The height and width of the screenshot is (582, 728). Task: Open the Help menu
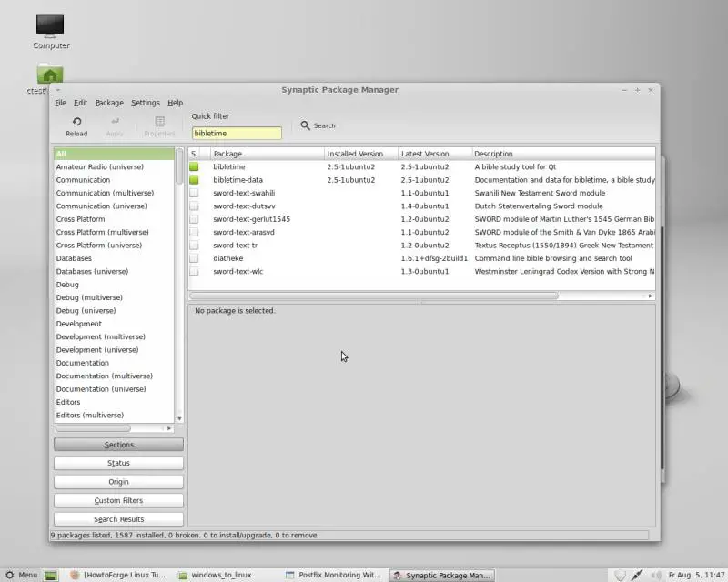click(175, 103)
